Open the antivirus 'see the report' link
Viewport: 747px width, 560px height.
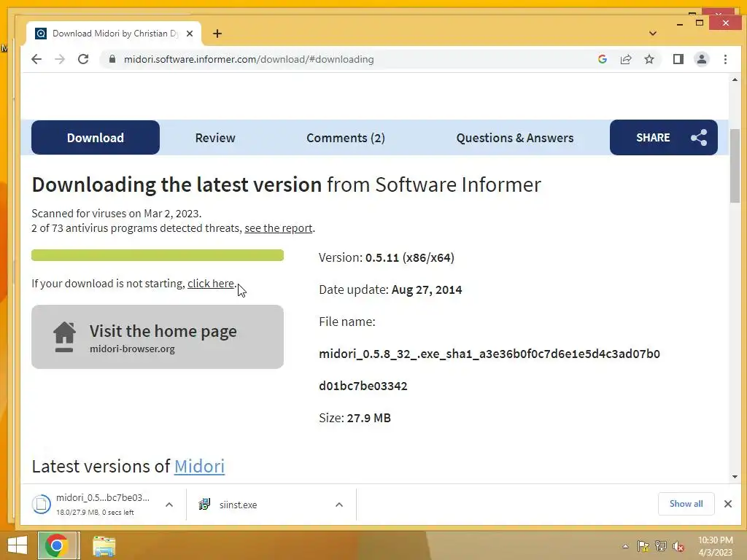point(278,228)
